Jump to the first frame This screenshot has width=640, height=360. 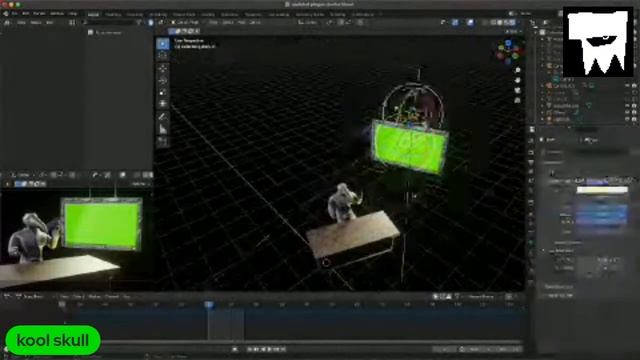(249, 349)
